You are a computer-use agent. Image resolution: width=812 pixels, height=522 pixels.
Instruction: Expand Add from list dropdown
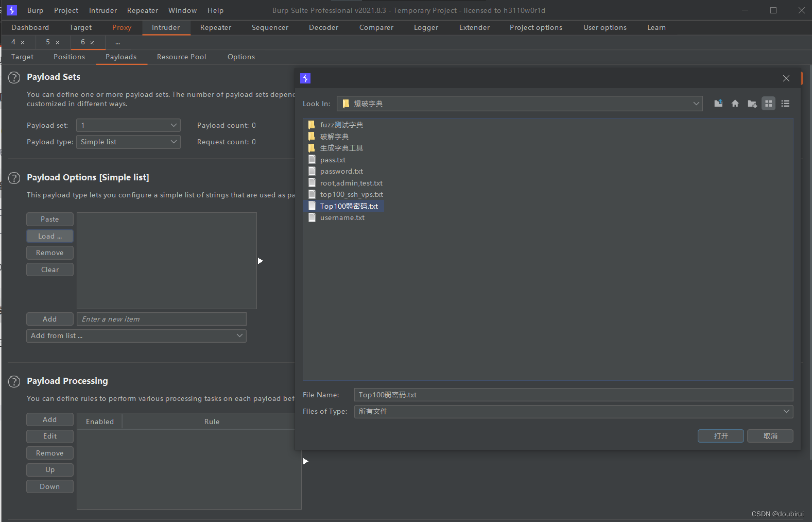(x=136, y=335)
